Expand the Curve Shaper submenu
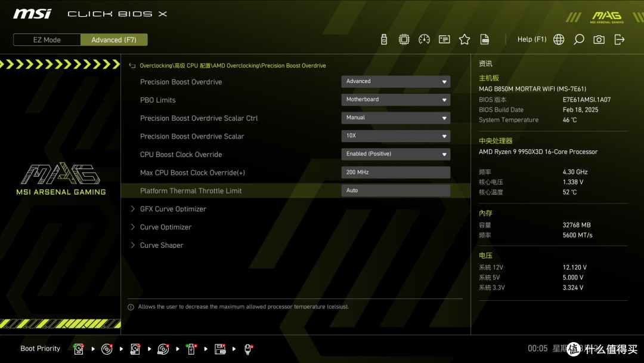644x363 pixels. tap(157, 245)
